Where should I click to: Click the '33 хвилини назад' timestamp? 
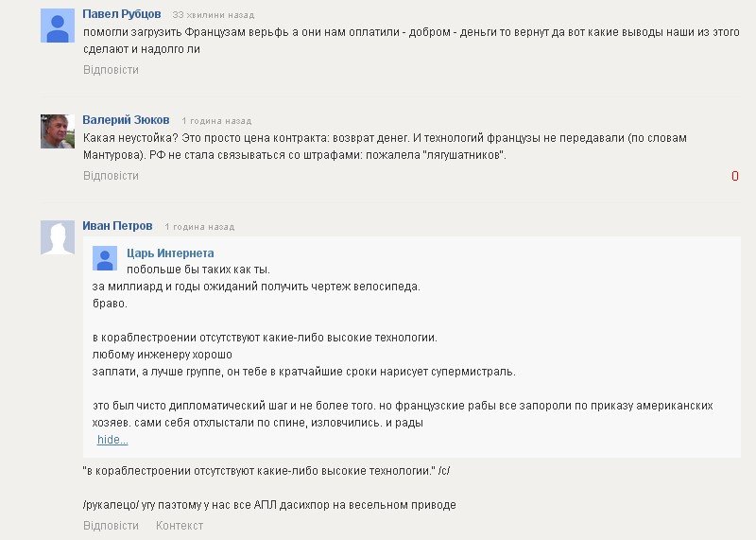[214, 15]
